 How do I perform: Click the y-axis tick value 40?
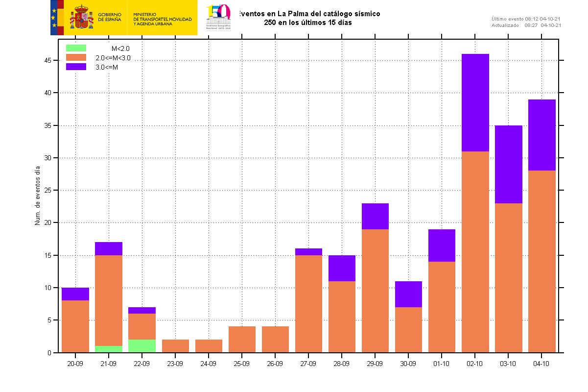click(48, 93)
